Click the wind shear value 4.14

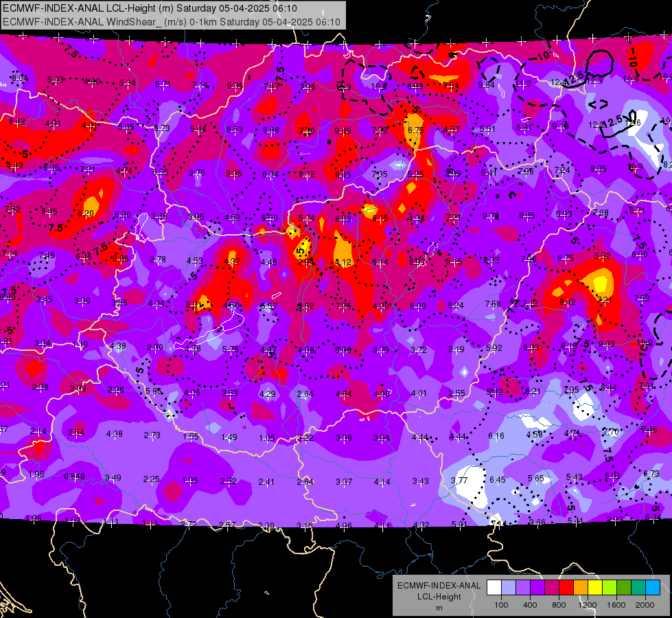click(382, 482)
